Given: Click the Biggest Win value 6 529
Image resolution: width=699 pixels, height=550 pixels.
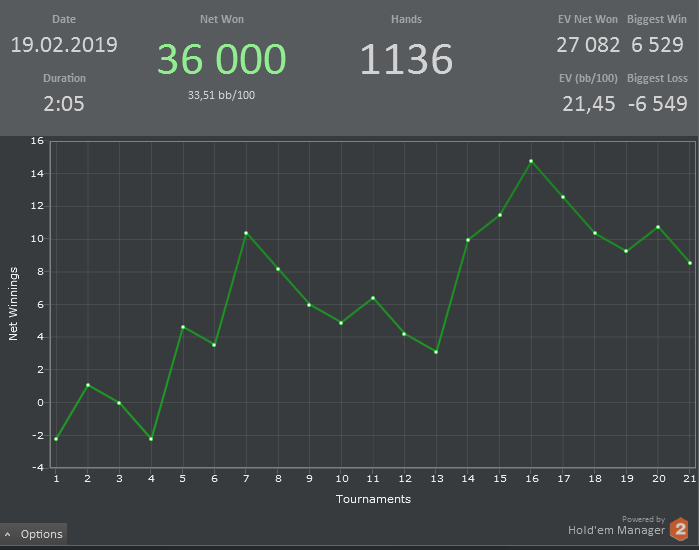Looking at the screenshot, I should coord(657,45).
